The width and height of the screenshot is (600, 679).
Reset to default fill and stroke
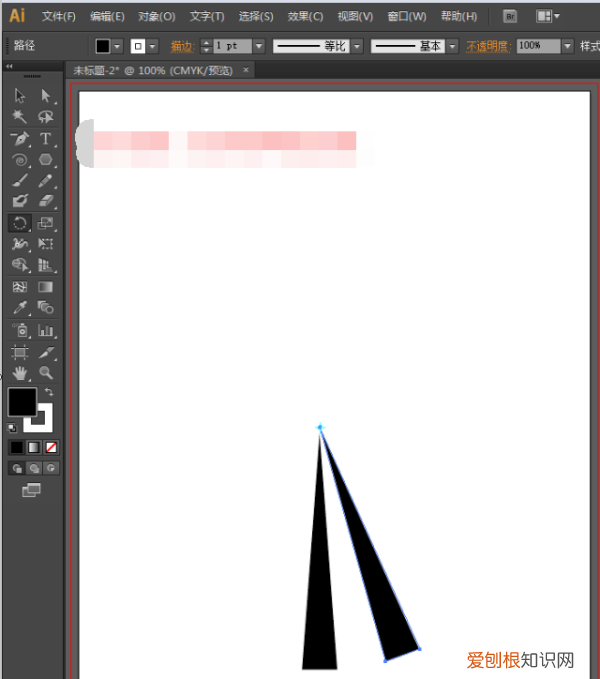coord(12,427)
